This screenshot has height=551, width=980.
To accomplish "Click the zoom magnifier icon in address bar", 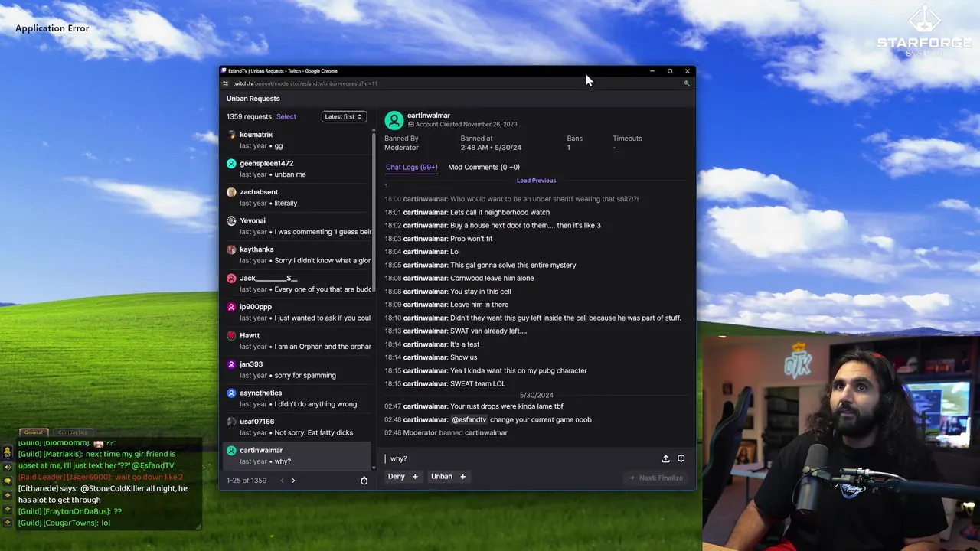I will pos(687,83).
